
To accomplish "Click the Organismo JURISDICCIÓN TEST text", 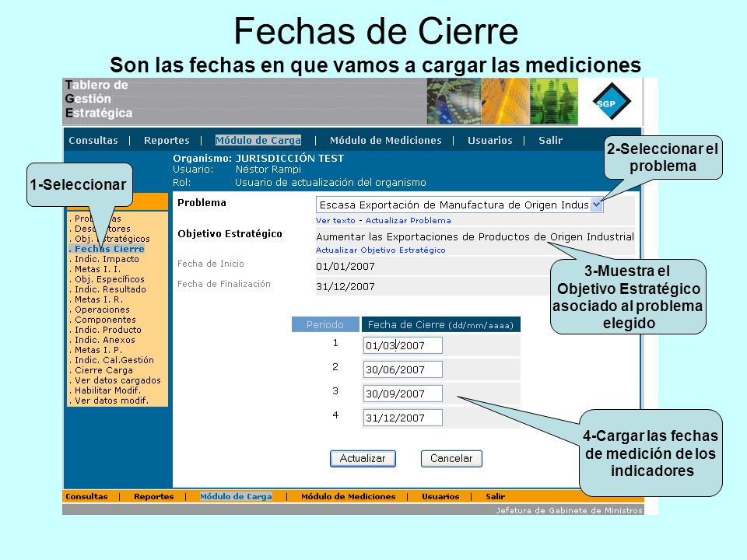I will [258, 158].
